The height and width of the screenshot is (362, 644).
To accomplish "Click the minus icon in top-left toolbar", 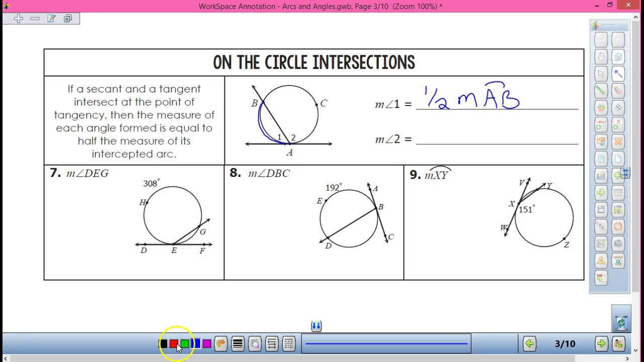I will (35, 19).
